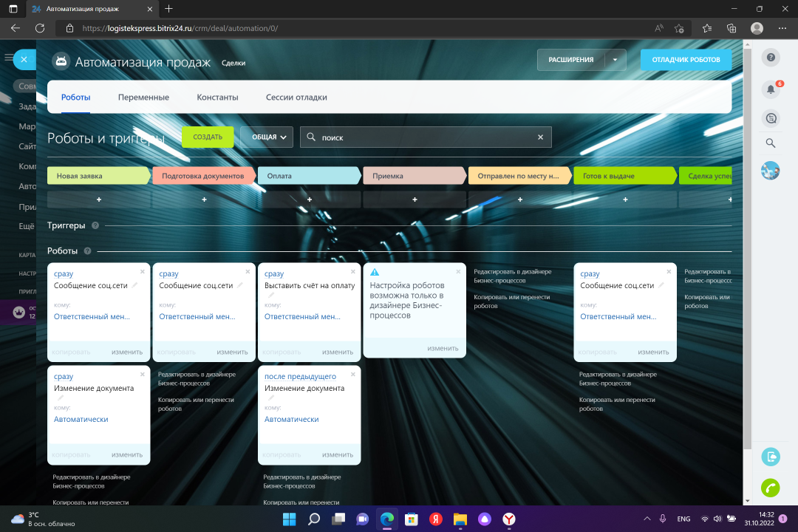Open search magnifier icon in right sidebar
Image resolution: width=798 pixels, height=532 pixels.
tap(771, 143)
